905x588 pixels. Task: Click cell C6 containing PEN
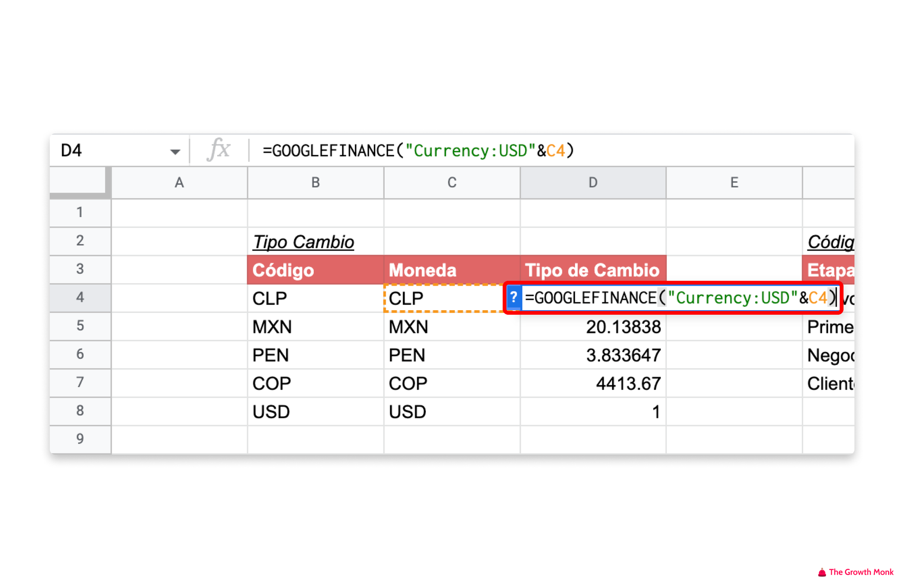(452, 355)
